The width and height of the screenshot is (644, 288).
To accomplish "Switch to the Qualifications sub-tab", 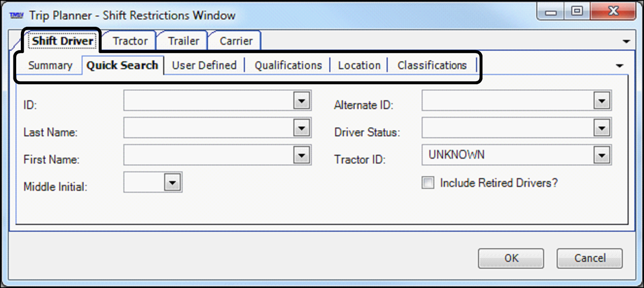I will [x=288, y=66].
